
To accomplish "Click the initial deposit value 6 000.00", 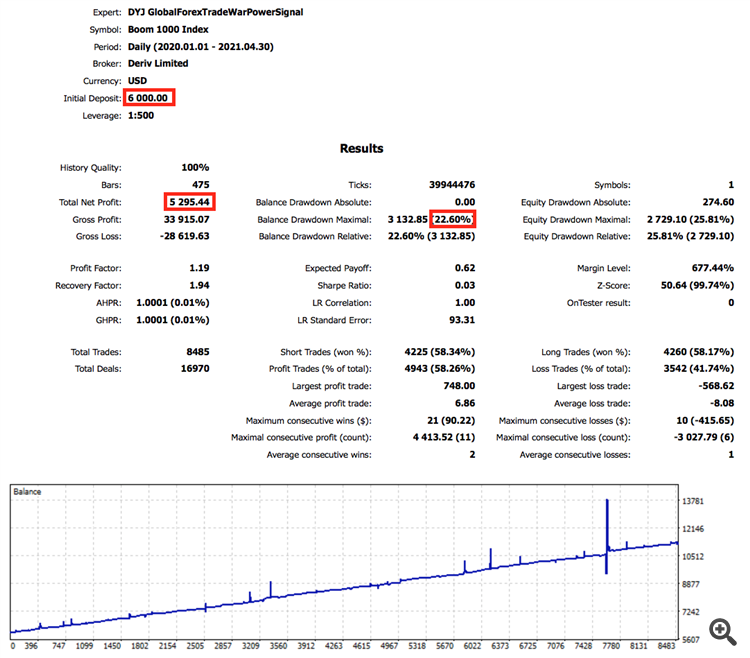I will click(148, 98).
